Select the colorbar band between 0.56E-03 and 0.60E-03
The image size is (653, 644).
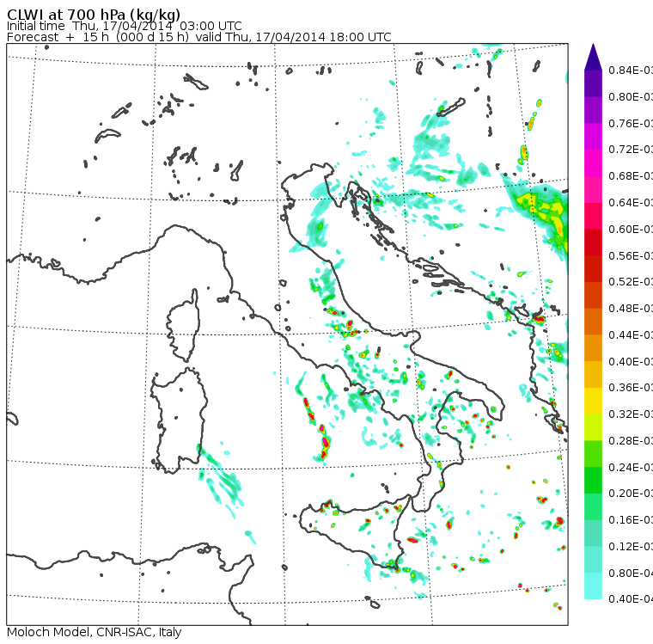tap(593, 242)
